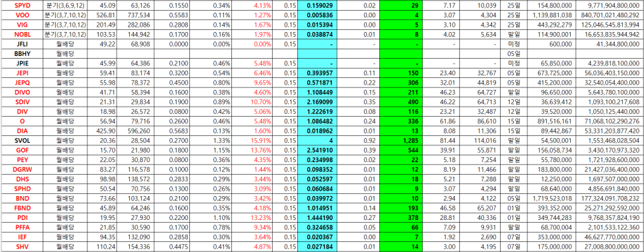644x252 pixels.
Task: Click the DIA ticker cell
Action: [x=22, y=131]
